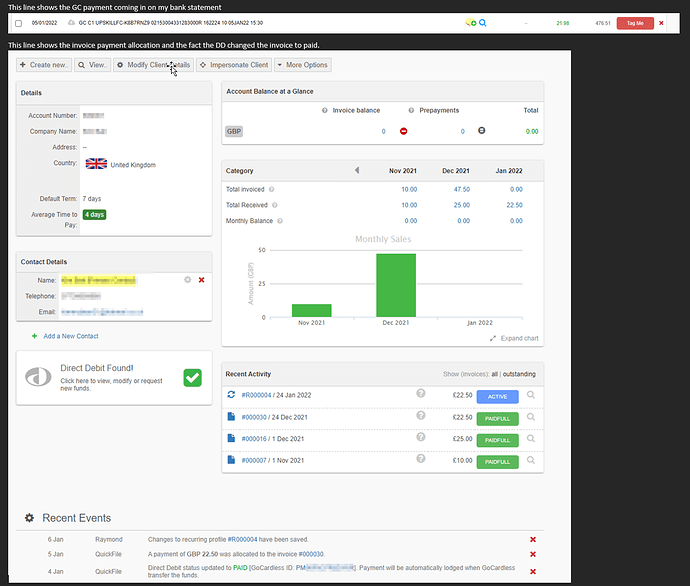Screen dimensions: 690x586
Task: Click the green Direct Debit checkmark
Action: [x=193, y=377]
